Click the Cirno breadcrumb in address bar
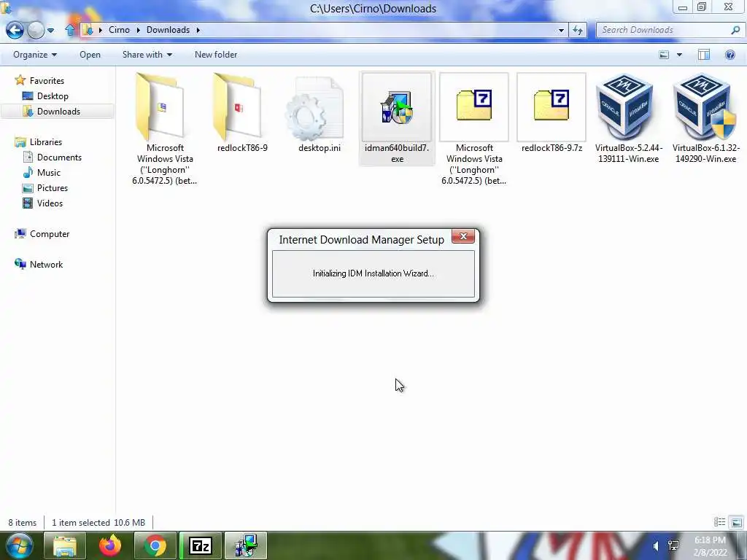 [119, 30]
